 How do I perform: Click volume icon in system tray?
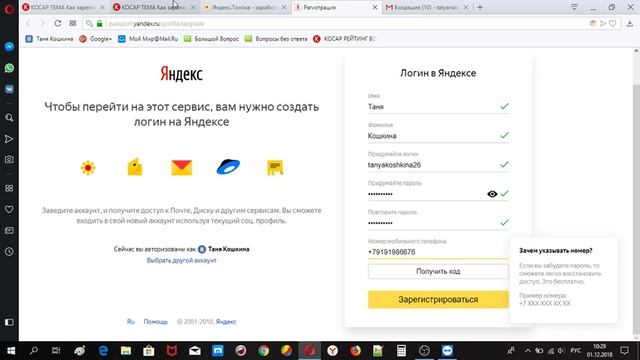pyautogui.click(x=561, y=351)
